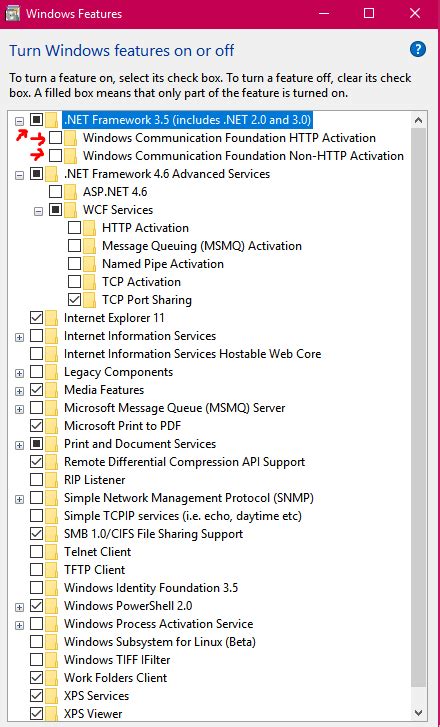Viewport: 440px width, 727px height.
Task: Click the folder icon beside Internet Explorer 11
Action: pos(51,318)
